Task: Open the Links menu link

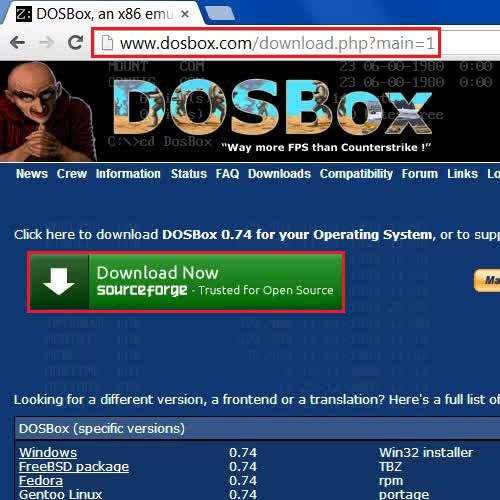Action: click(462, 174)
